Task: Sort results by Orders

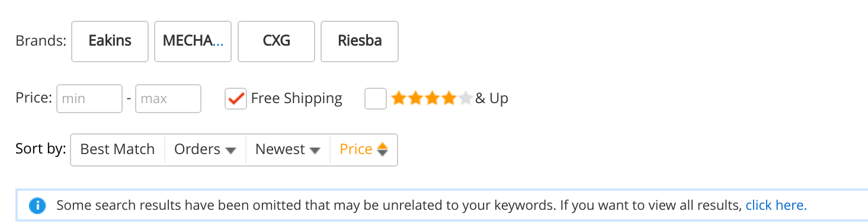Action: (205, 149)
